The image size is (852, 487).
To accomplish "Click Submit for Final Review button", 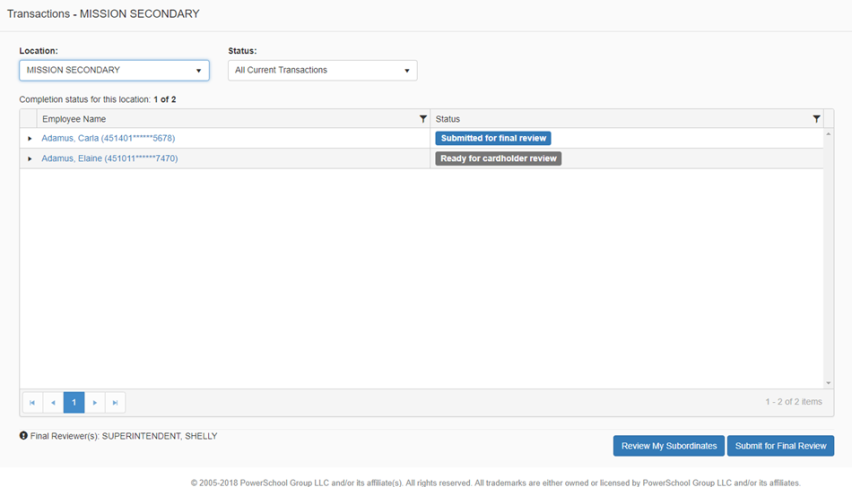I will click(x=780, y=446).
